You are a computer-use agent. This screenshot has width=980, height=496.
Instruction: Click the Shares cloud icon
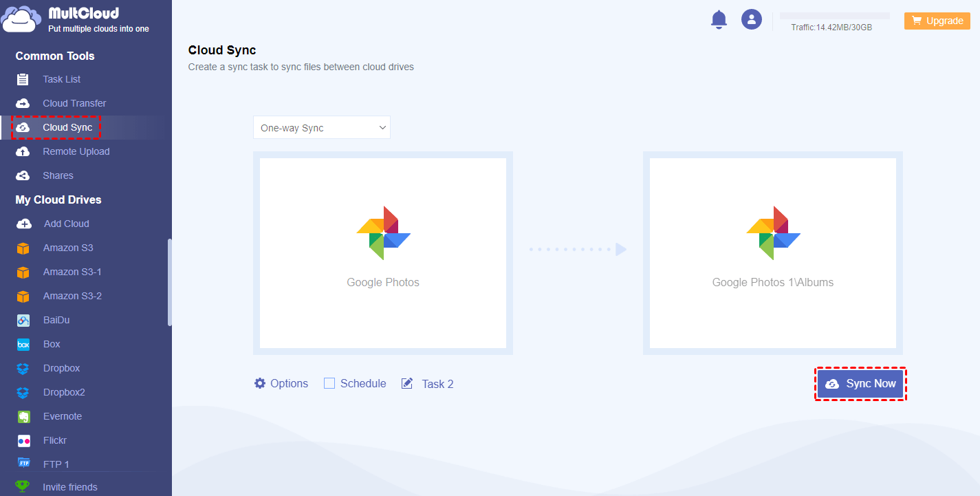click(23, 175)
